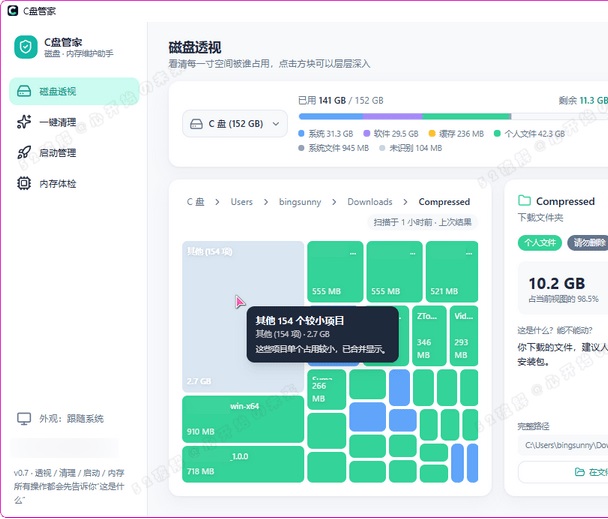Image resolution: width=608 pixels, height=519 pixels.
Task: Select the 266 MB treemap block
Action: point(326,389)
